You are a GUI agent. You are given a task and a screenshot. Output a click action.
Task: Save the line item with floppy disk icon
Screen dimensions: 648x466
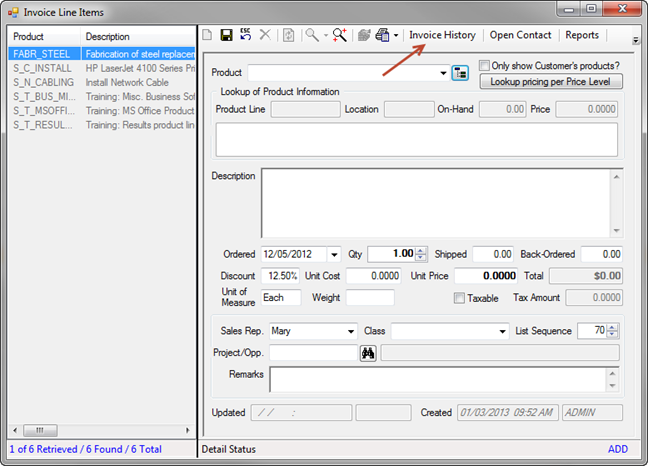[x=226, y=35]
